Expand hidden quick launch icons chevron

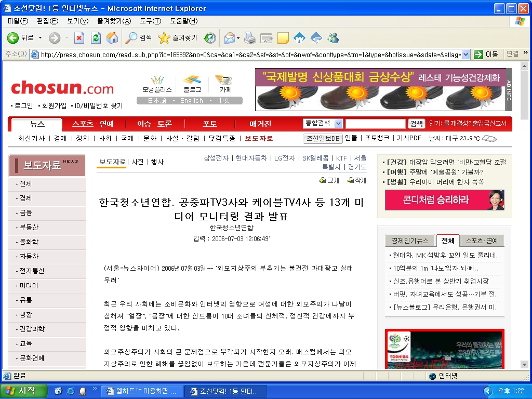[x=95, y=389]
